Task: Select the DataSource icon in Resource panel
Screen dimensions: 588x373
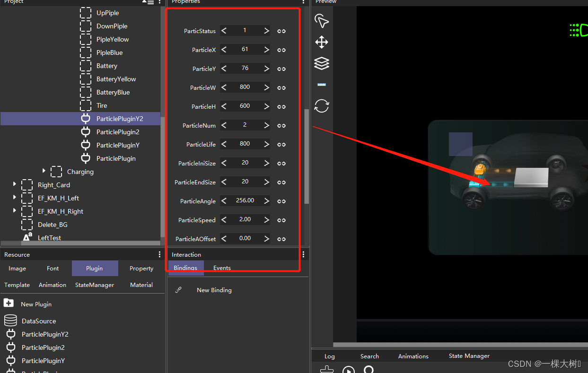Action: click(10, 321)
